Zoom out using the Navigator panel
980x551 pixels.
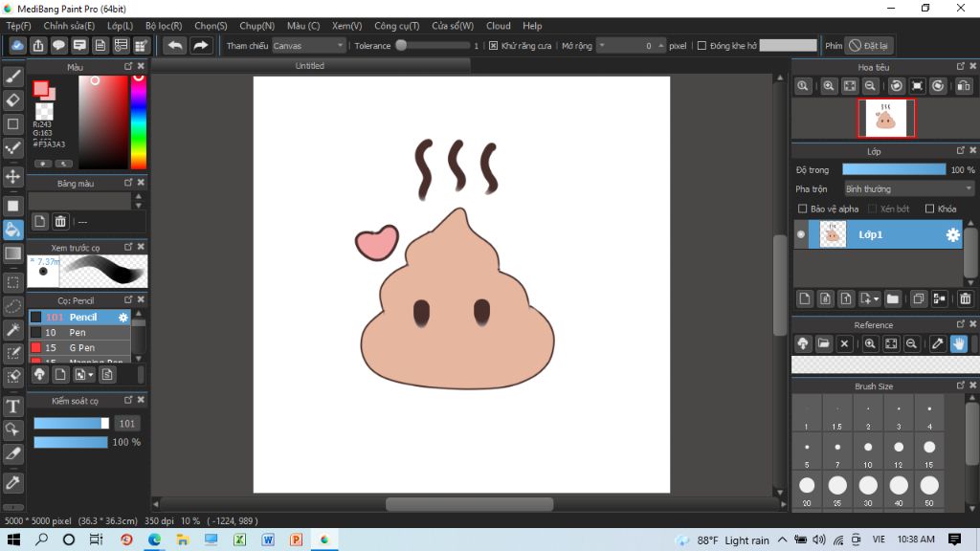(x=870, y=86)
